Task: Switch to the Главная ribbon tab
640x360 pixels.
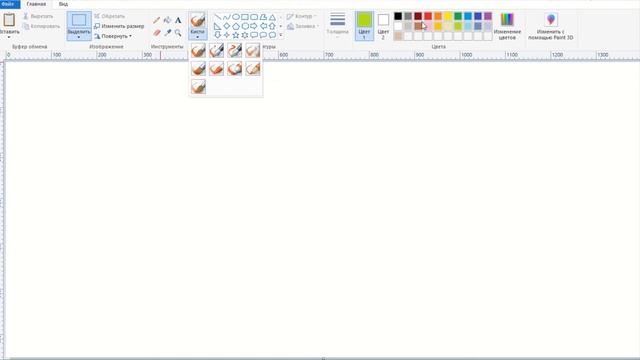Action: point(36,4)
